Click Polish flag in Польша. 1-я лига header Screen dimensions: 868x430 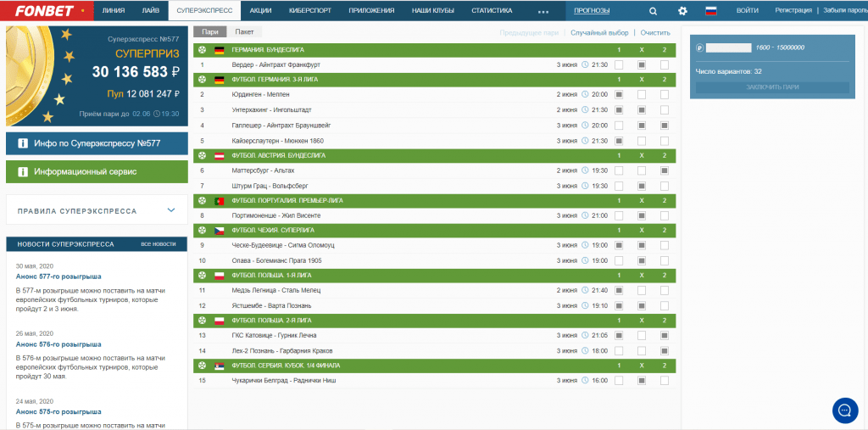219,276
